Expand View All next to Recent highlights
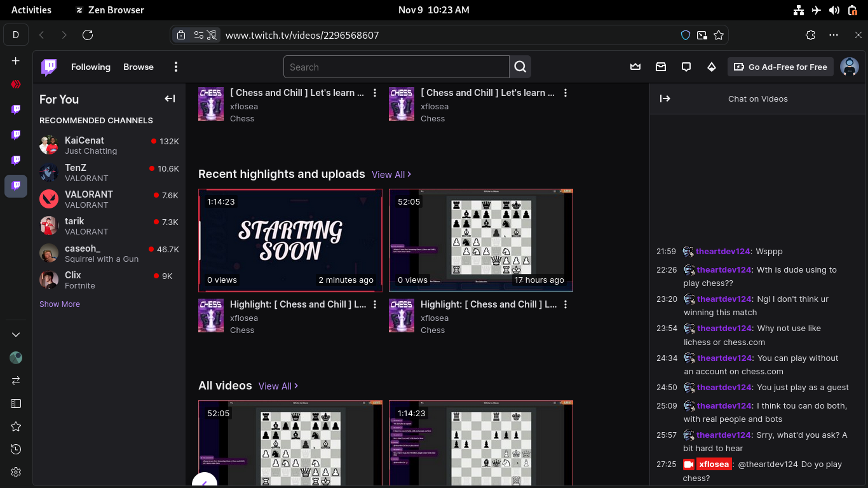The height and width of the screenshot is (488, 868). [391, 174]
